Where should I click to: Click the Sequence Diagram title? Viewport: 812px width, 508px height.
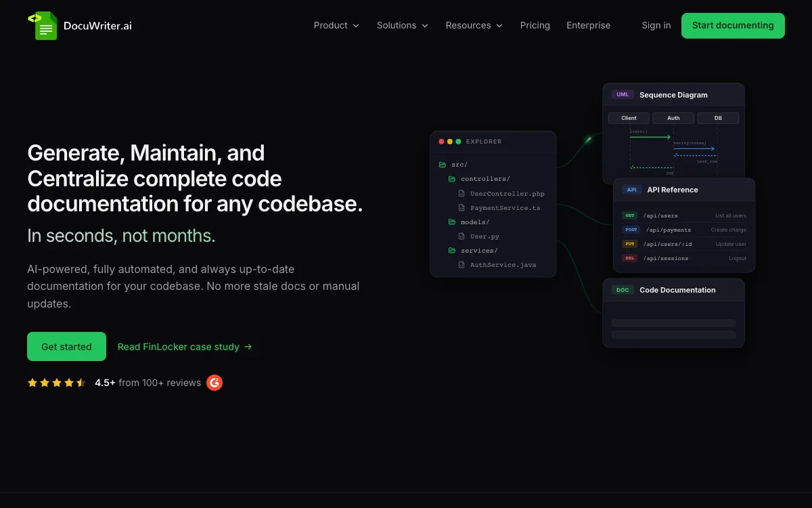click(x=673, y=95)
